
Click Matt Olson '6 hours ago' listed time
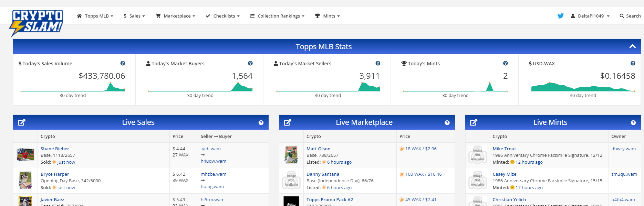pyautogui.click(x=339, y=162)
